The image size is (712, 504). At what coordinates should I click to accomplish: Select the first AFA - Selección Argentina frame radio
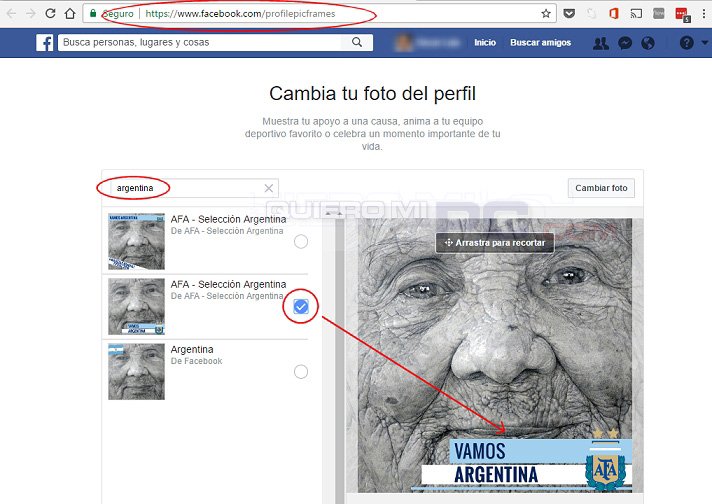pyautogui.click(x=301, y=242)
